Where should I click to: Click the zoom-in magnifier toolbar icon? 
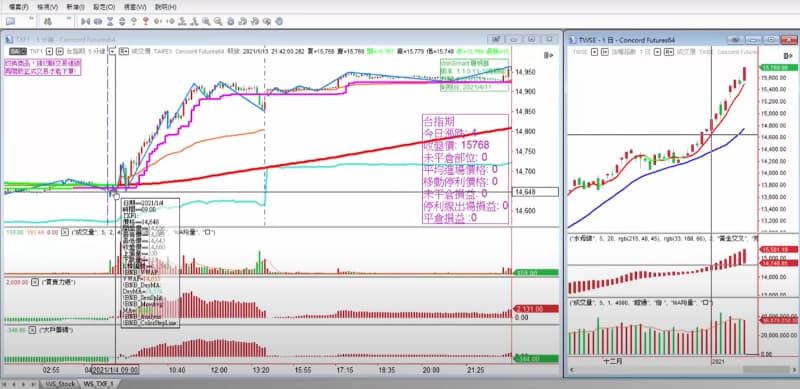[206, 21]
